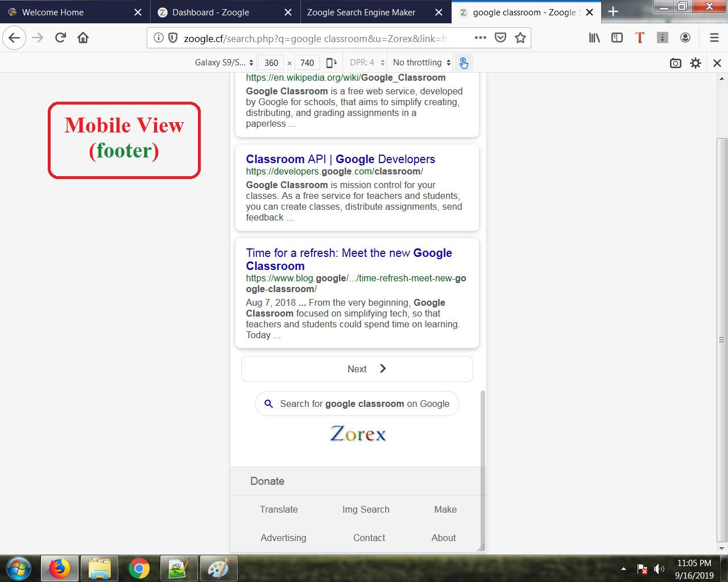Take a screenshot of the viewport
The height and width of the screenshot is (582, 728).
(676, 63)
